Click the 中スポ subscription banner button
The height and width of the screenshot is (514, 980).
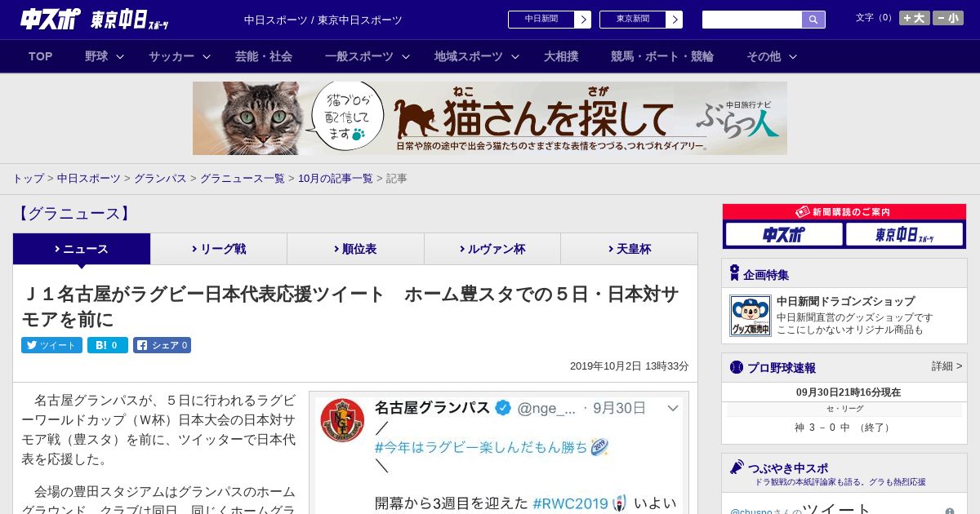tap(784, 235)
